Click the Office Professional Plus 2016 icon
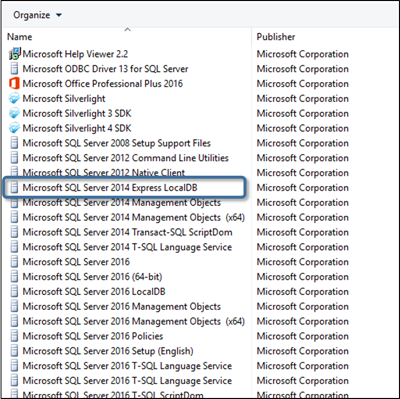This screenshot has width=400, height=399. click(14, 83)
